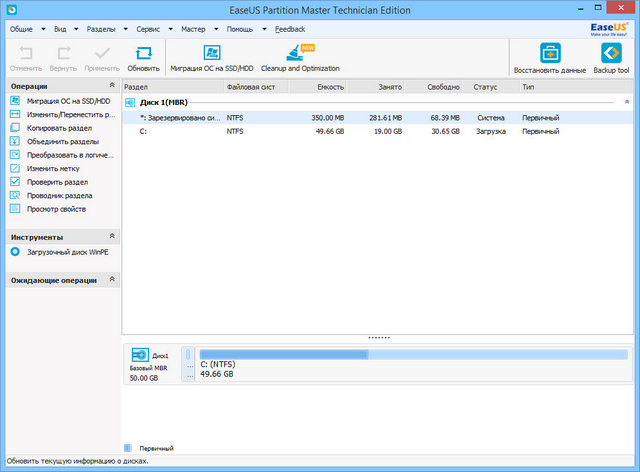This screenshot has width=640, height=472.
Task: Click the C: (NTFS) usage bar in disk map
Action: (x=413, y=354)
